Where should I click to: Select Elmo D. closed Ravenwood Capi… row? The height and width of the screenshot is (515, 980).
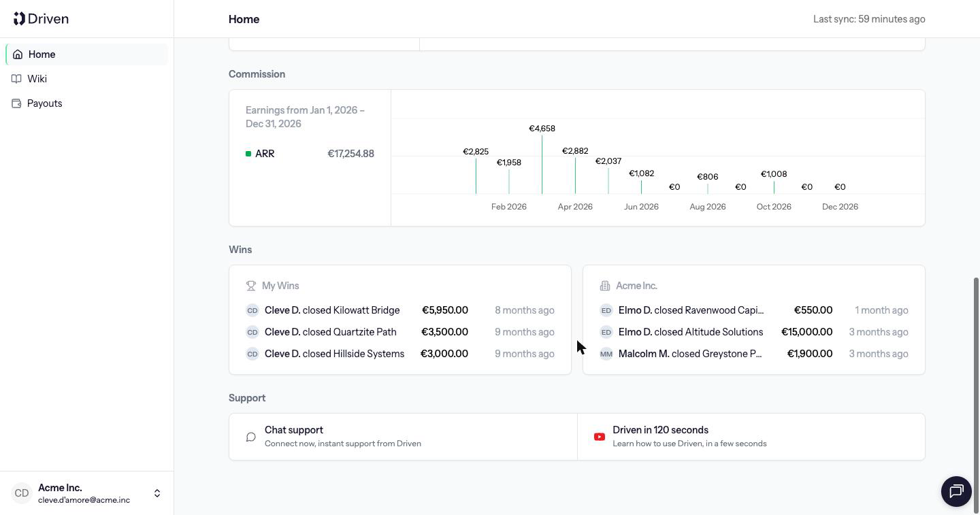754,310
